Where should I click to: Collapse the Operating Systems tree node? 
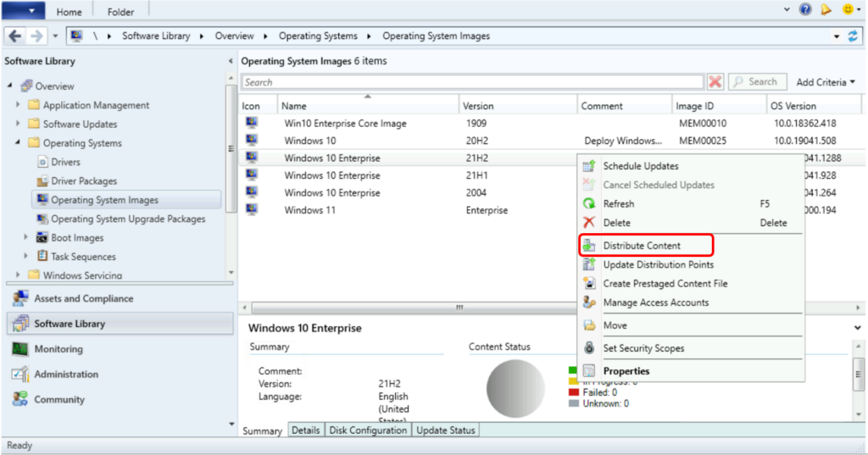point(18,142)
